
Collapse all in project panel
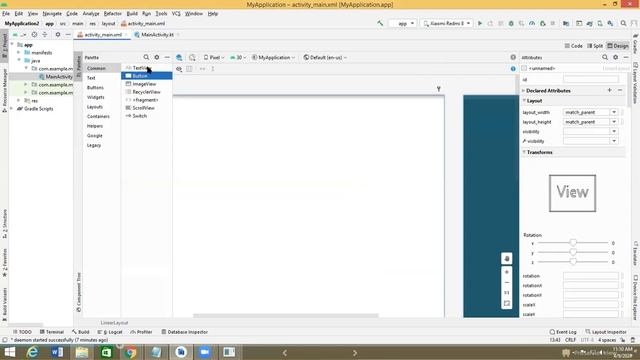[45, 35]
